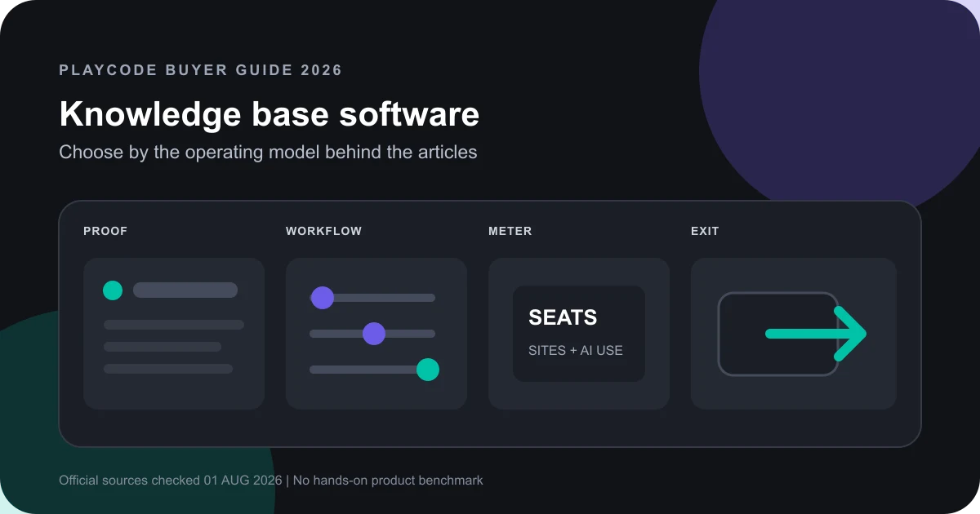Image resolution: width=980 pixels, height=514 pixels.
Task: Click the WORKFLOW column label
Action: click(323, 231)
